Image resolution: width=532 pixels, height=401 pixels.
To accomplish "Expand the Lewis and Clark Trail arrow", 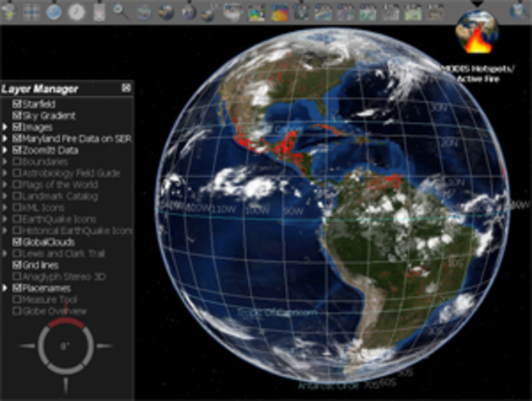I will (x=5, y=253).
